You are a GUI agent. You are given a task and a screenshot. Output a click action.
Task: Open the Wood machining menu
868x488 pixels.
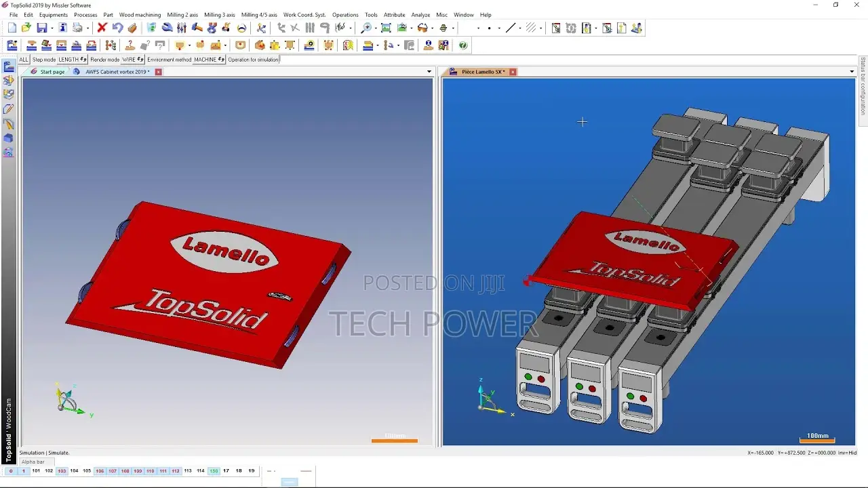140,15
